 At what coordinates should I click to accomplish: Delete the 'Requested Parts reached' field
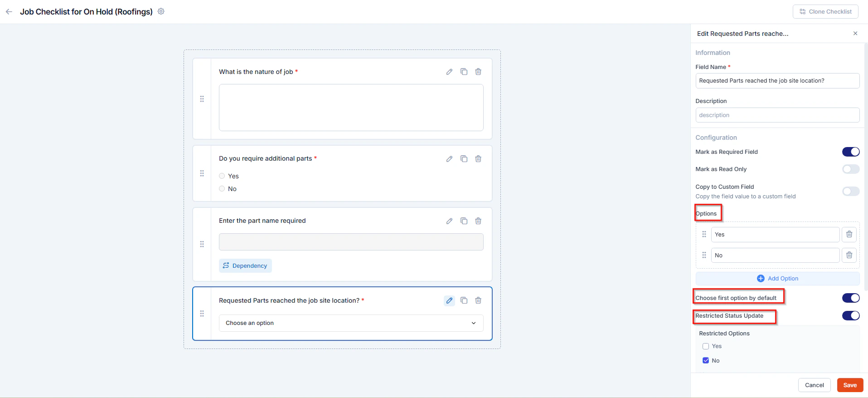pos(478,300)
